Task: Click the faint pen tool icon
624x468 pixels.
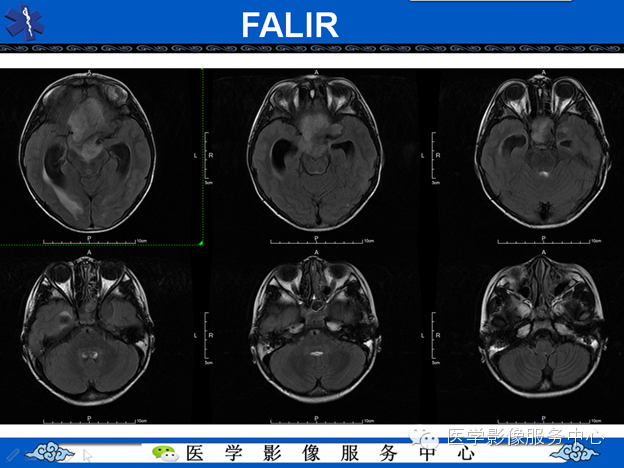Action: pos(12,455)
